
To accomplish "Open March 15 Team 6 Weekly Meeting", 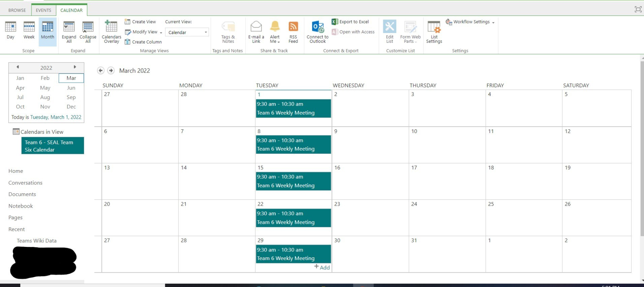I will click(293, 181).
